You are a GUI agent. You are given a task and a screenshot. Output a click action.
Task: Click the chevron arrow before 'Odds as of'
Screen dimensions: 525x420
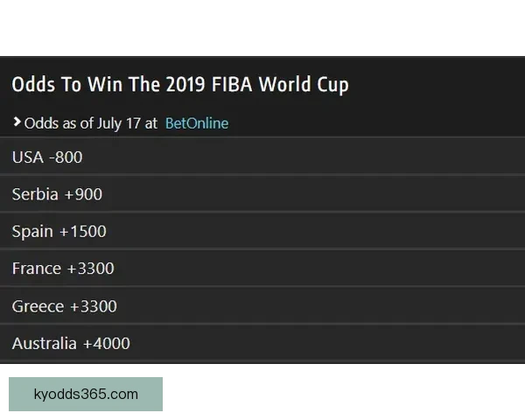(17, 122)
